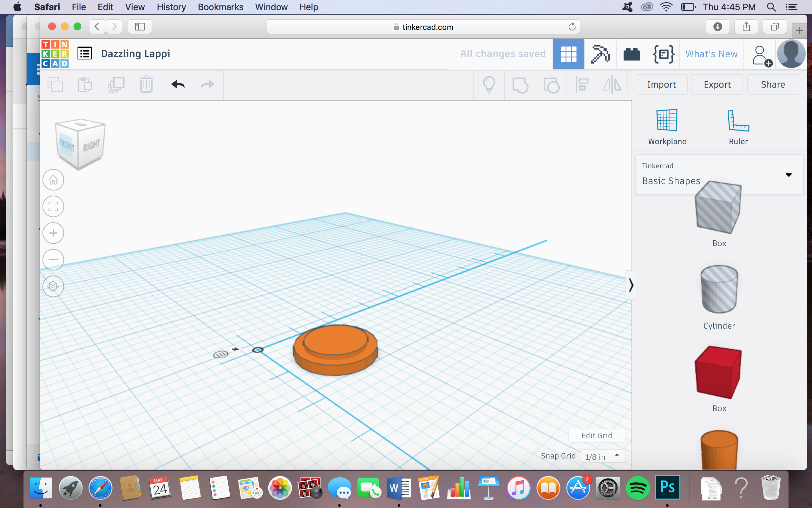The width and height of the screenshot is (812, 508).
Task: Collapse the shapes panel with the chevron
Action: pyautogui.click(x=631, y=285)
